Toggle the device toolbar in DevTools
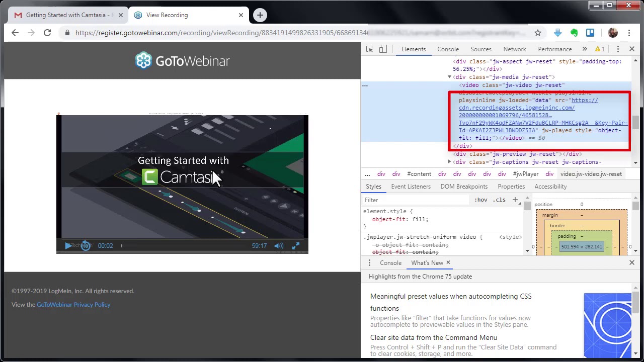The width and height of the screenshot is (644, 362). [x=383, y=49]
